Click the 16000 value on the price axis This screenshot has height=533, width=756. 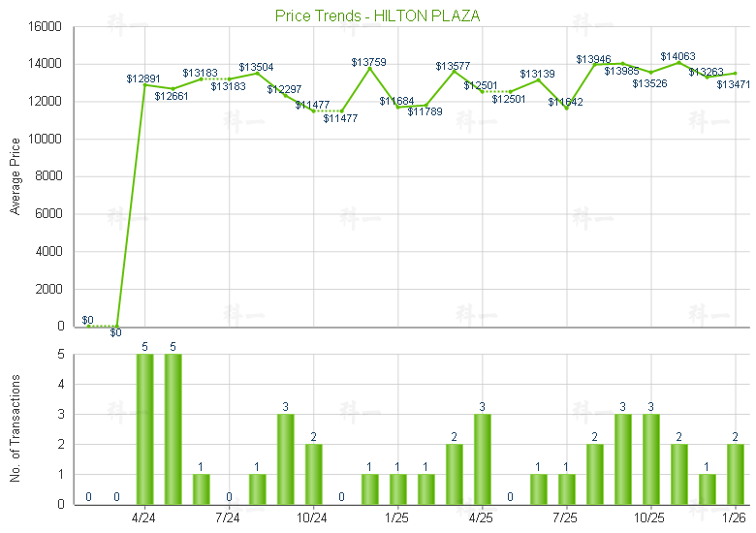click(48, 27)
